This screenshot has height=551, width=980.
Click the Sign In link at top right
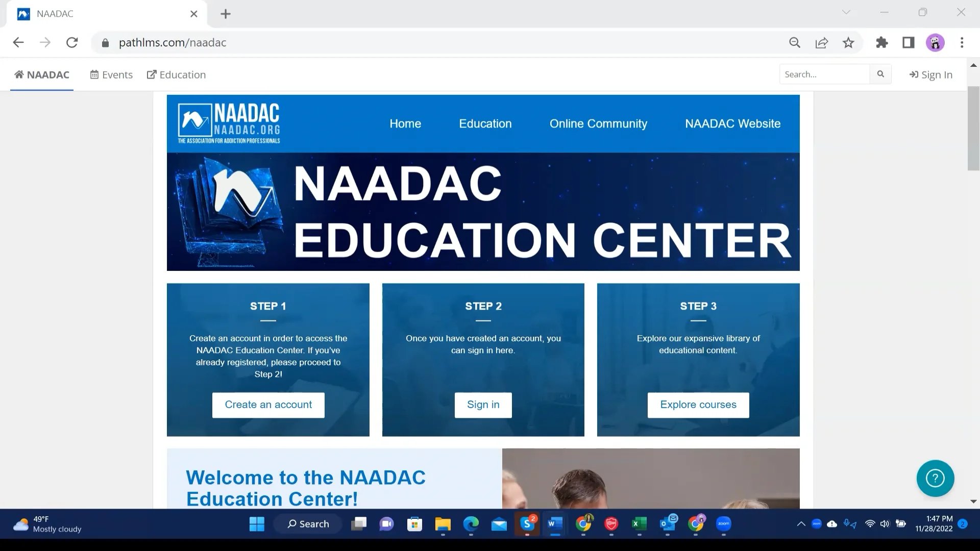[931, 75]
